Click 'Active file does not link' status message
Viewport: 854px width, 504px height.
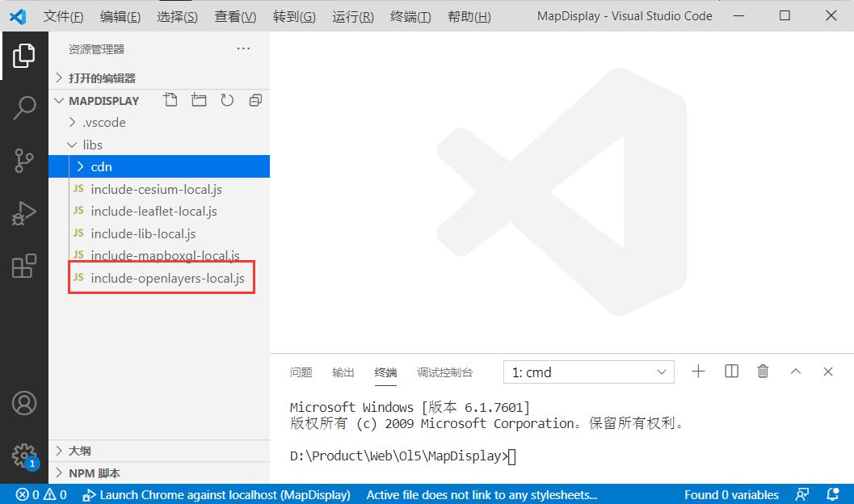click(x=482, y=495)
